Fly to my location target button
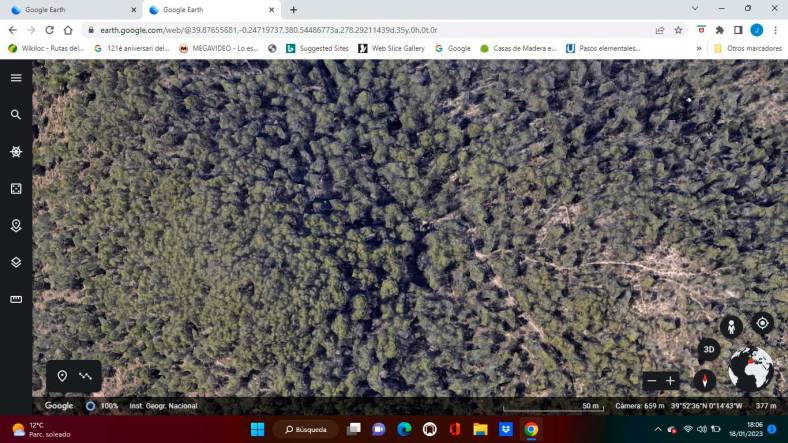 coord(762,323)
